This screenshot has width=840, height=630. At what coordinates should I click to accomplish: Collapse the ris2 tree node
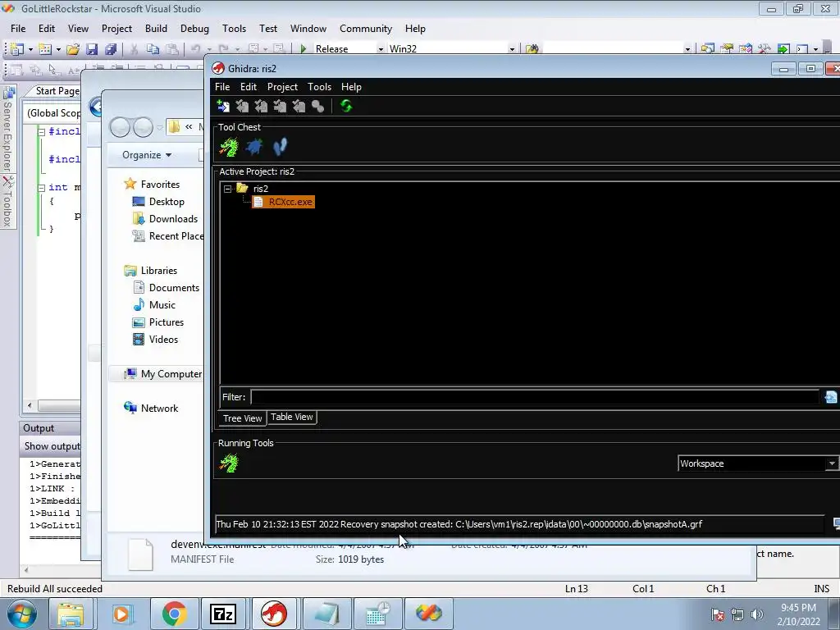[228, 189]
